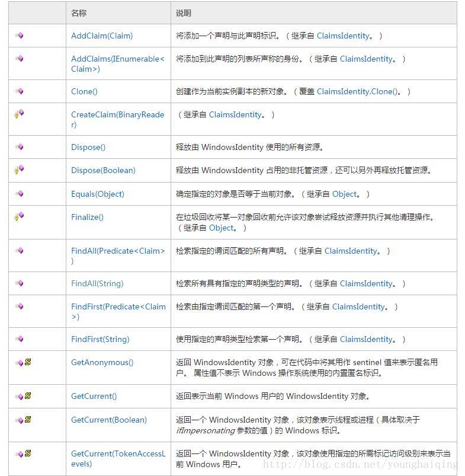Open the Clone() method link
This screenshot has height=476, width=465.
(x=84, y=91)
